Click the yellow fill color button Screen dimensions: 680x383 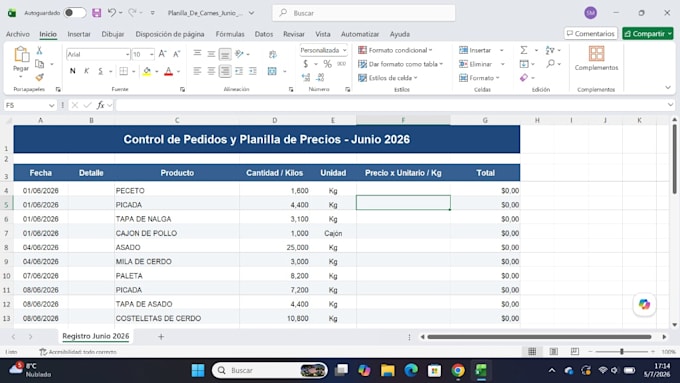(x=147, y=71)
